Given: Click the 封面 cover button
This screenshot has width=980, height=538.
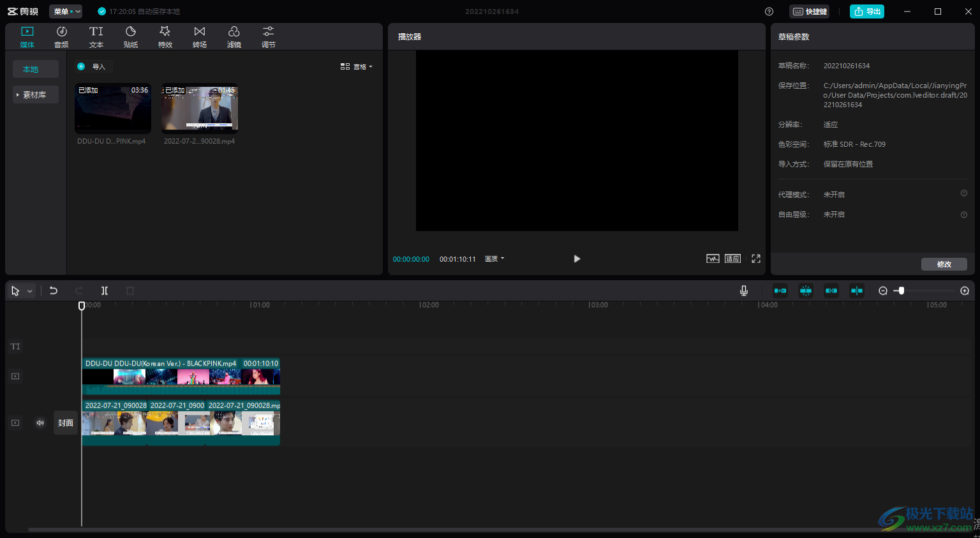Looking at the screenshot, I should point(66,422).
